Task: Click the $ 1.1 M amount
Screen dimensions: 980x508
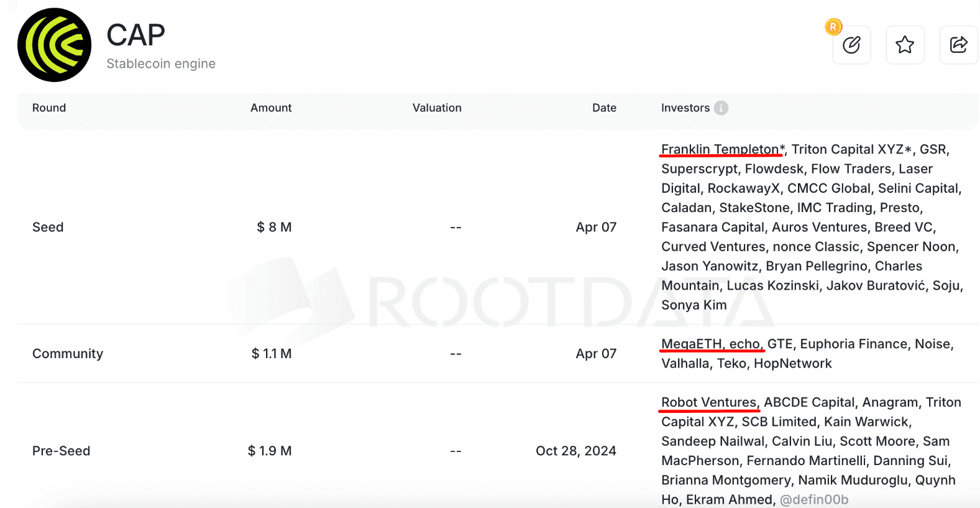Action: [x=272, y=353]
